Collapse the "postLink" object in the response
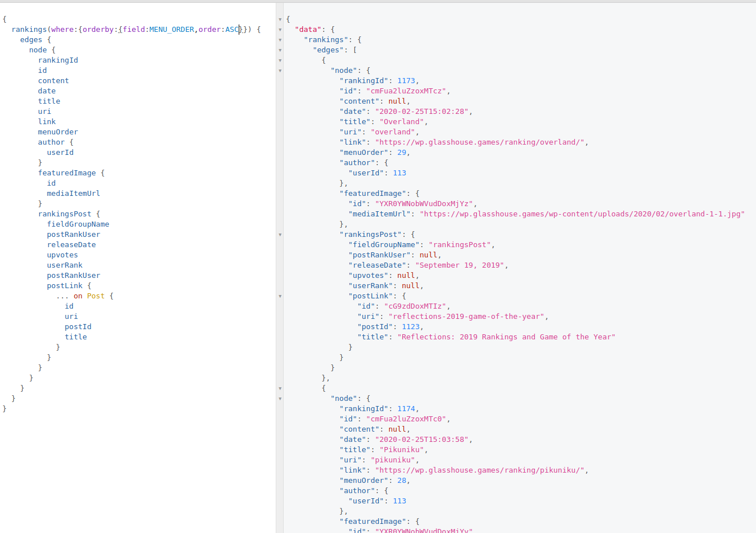Image resolution: width=756 pixels, height=533 pixels. click(280, 296)
